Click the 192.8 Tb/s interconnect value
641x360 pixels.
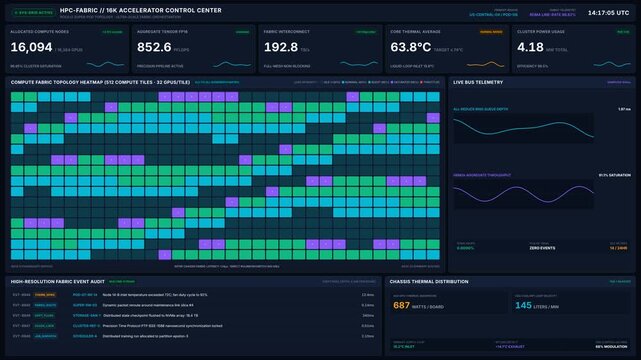[281, 47]
